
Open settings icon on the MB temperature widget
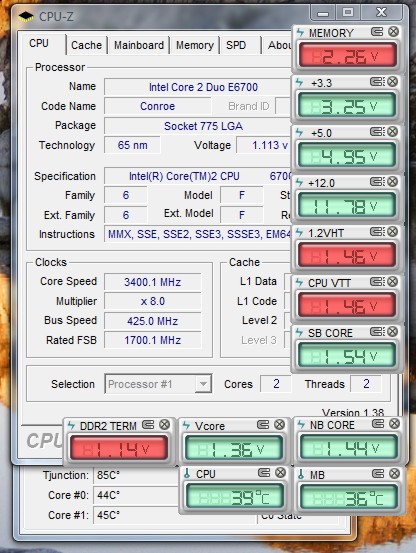(378, 473)
